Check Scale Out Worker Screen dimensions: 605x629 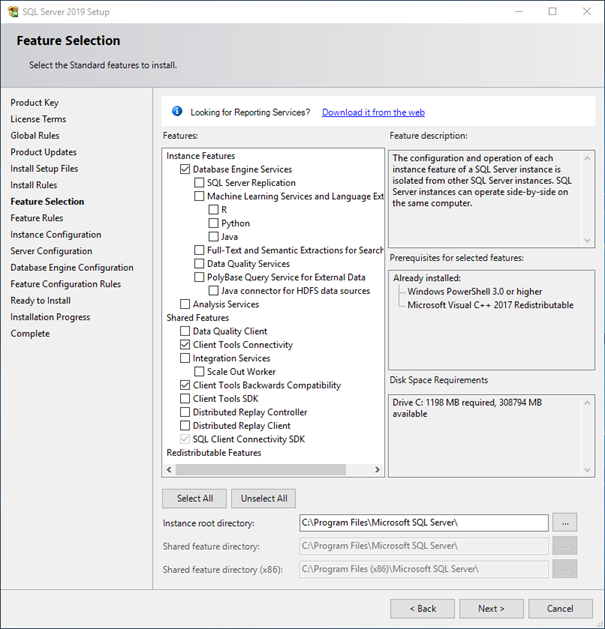pos(199,371)
